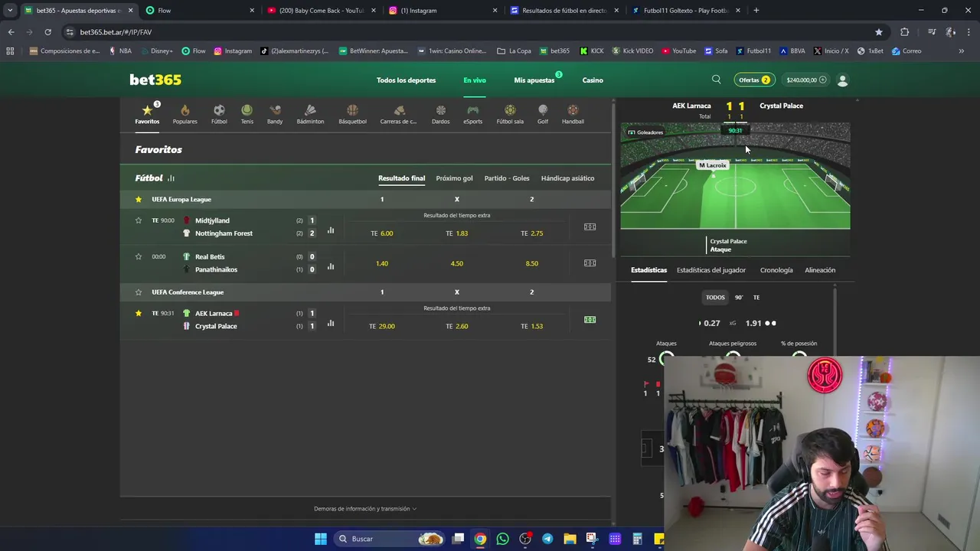The height and width of the screenshot is (551, 980).
Task: Bet Midtjylland extra time at 6.00
Action: tap(382, 233)
